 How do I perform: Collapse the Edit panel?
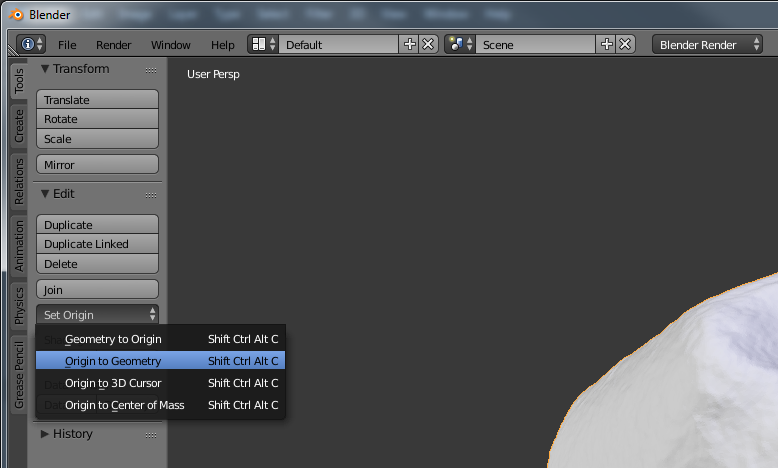[46, 194]
